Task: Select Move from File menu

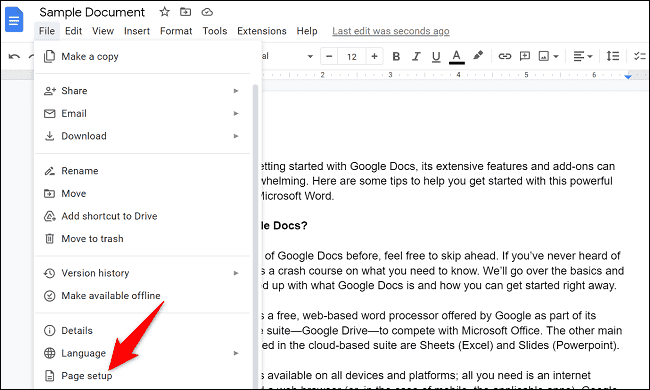Action: click(143, 194)
